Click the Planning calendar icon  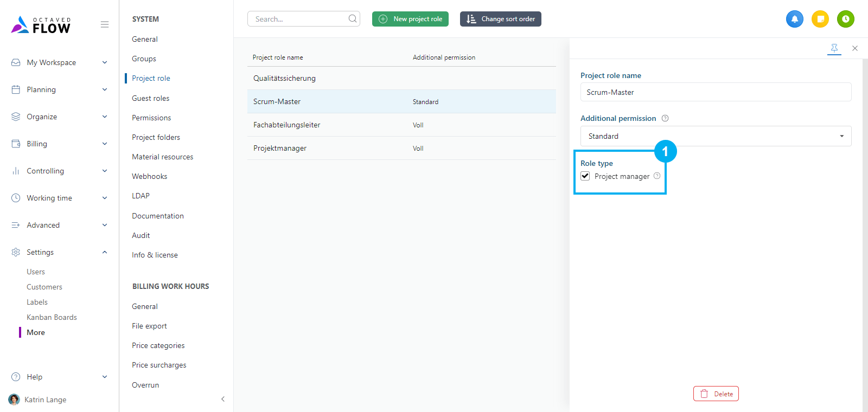click(16, 89)
